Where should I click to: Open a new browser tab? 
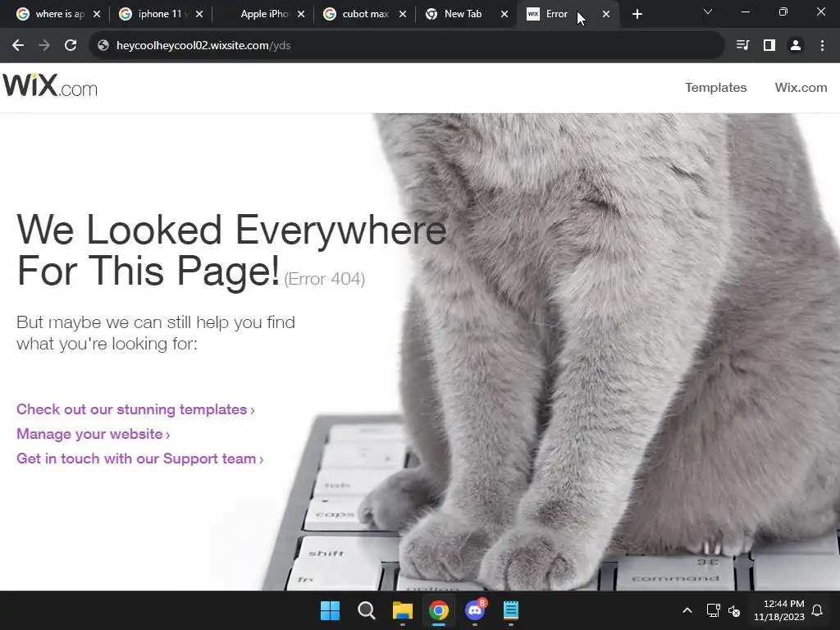point(637,15)
